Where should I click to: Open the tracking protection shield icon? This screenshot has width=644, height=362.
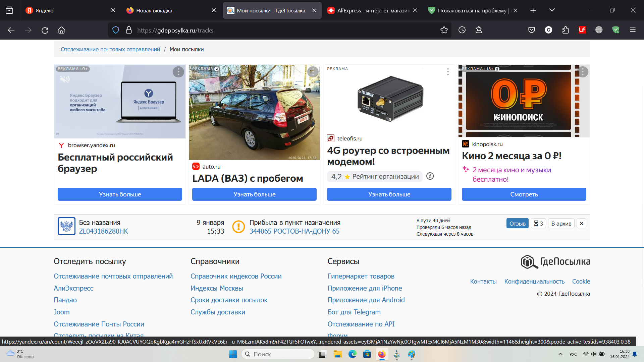click(x=115, y=30)
